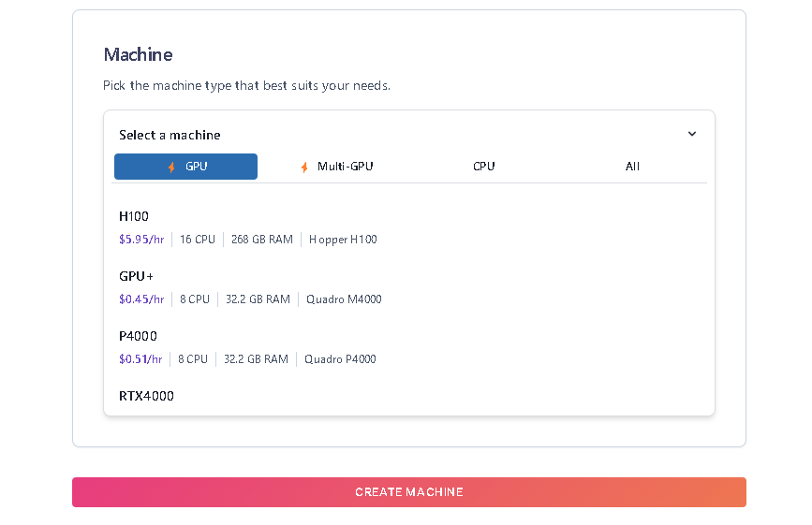Click the $0.51/hr price
Image resolution: width=812 pixels, height=525 pixels.
tap(140, 359)
